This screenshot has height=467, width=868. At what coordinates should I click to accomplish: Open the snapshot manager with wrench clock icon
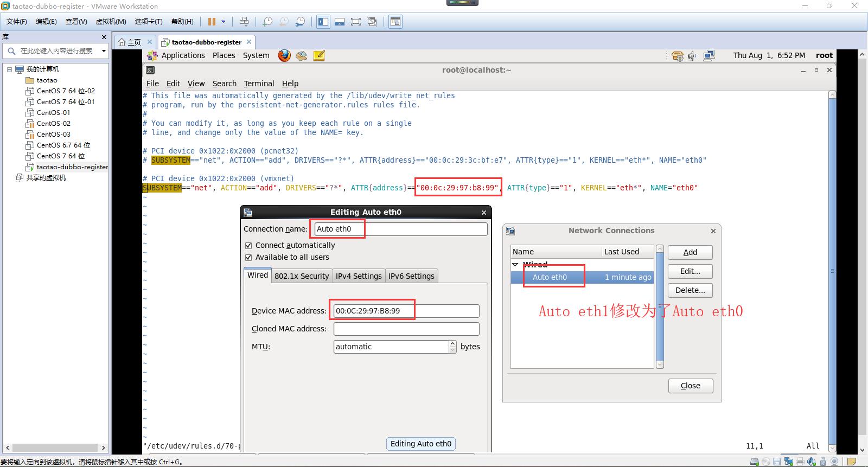pos(301,22)
